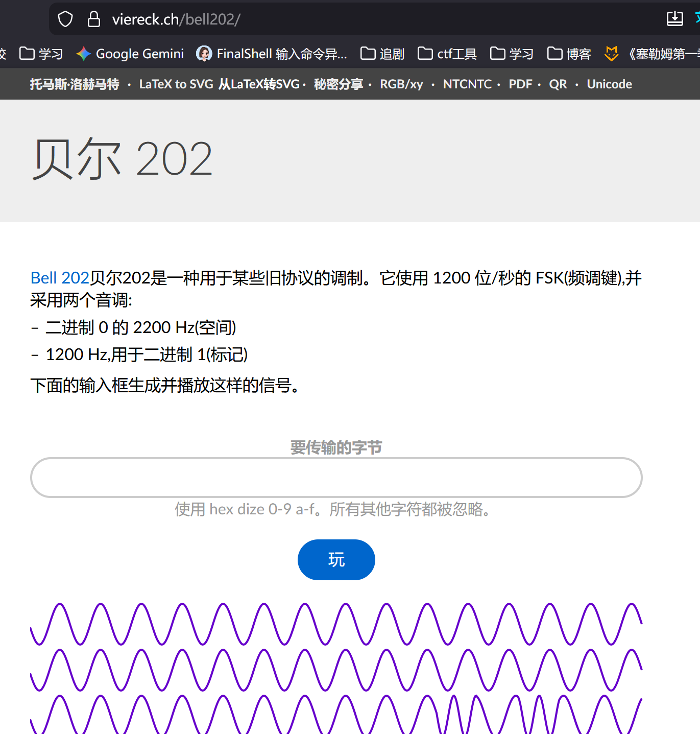
Task: Open the LaTeX to SVG nav item
Action: [x=220, y=84]
